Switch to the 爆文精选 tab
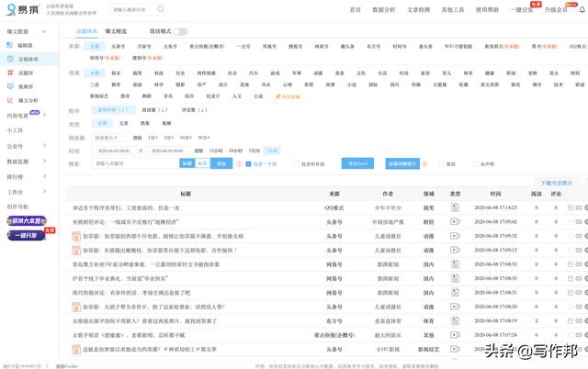This screenshot has height=369, width=588. click(x=116, y=31)
